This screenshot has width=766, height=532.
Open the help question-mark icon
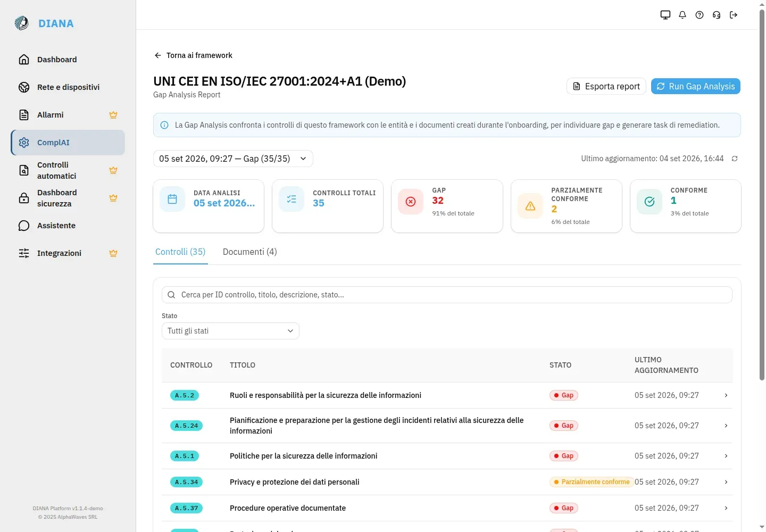point(700,15)
